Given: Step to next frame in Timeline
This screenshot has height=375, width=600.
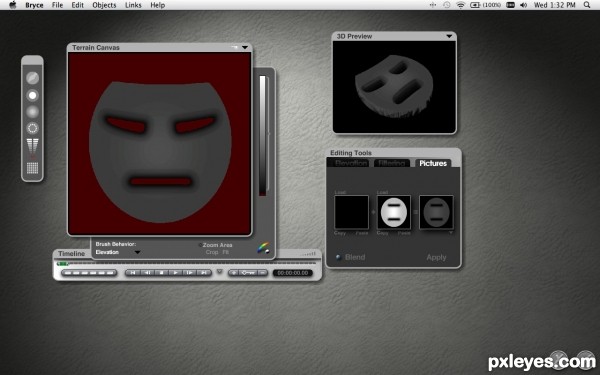Looking at the screenshot, I should pos(189,273).
